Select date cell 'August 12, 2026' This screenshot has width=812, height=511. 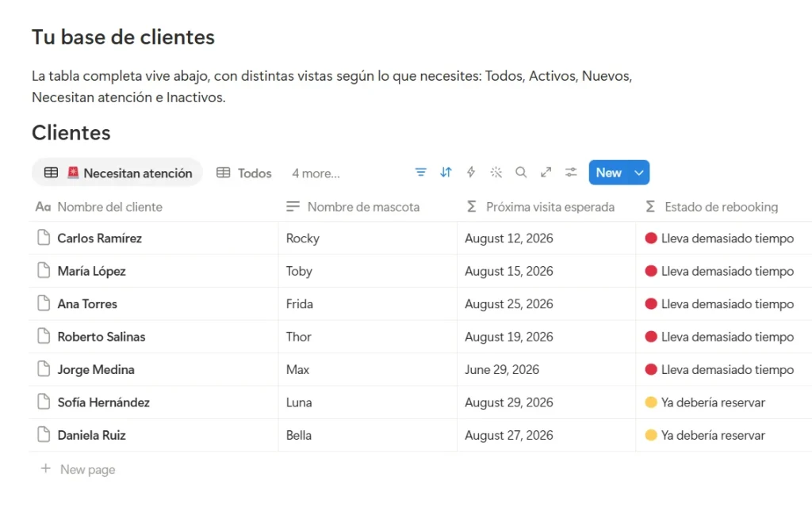pyautogui.click(x=546, y=238)
